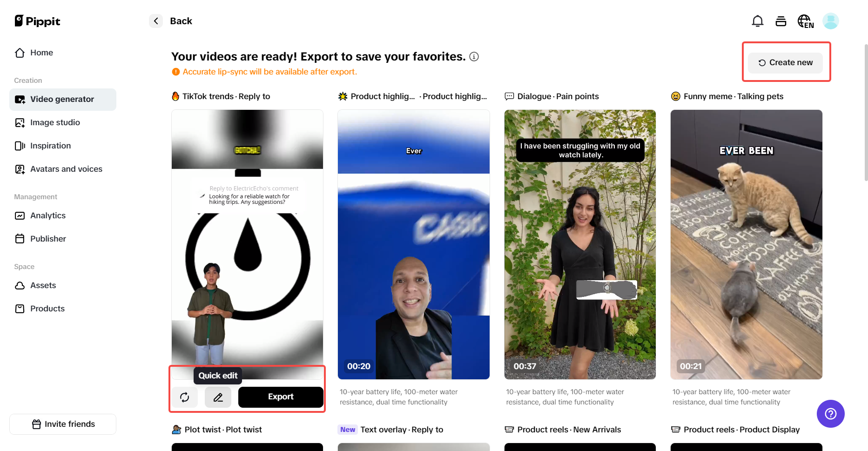The image size is (868, 451).
Task: Click the Pippit logo
Action: pos(37,21)
